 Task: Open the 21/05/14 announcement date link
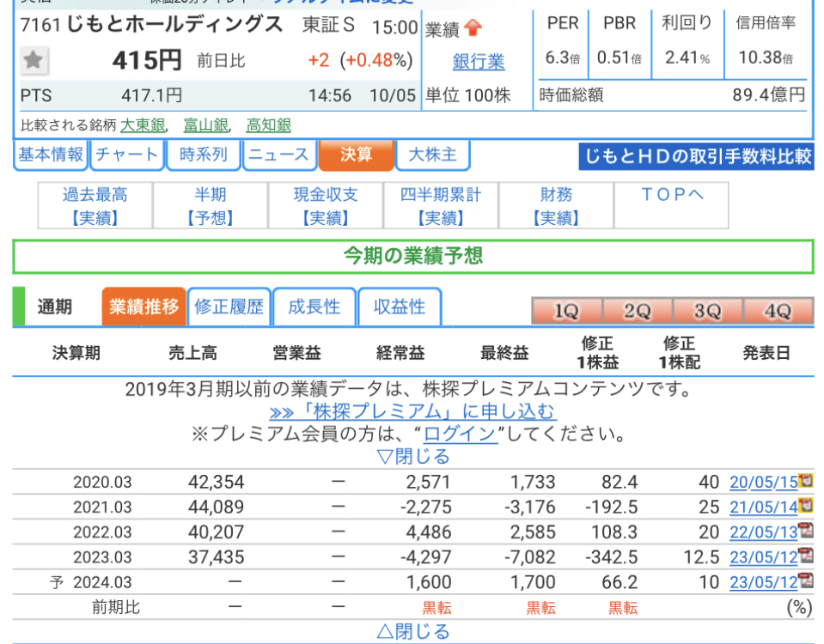click(764, 507)
